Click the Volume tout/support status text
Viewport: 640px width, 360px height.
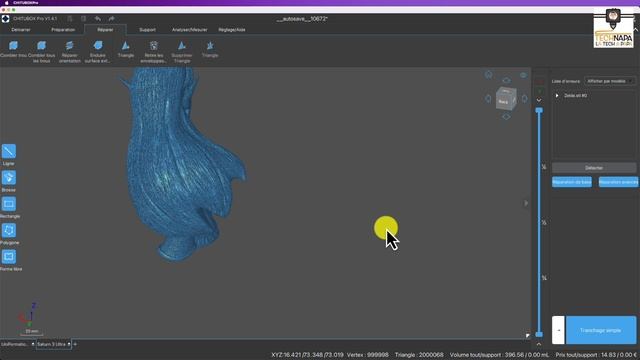[499, 355]
